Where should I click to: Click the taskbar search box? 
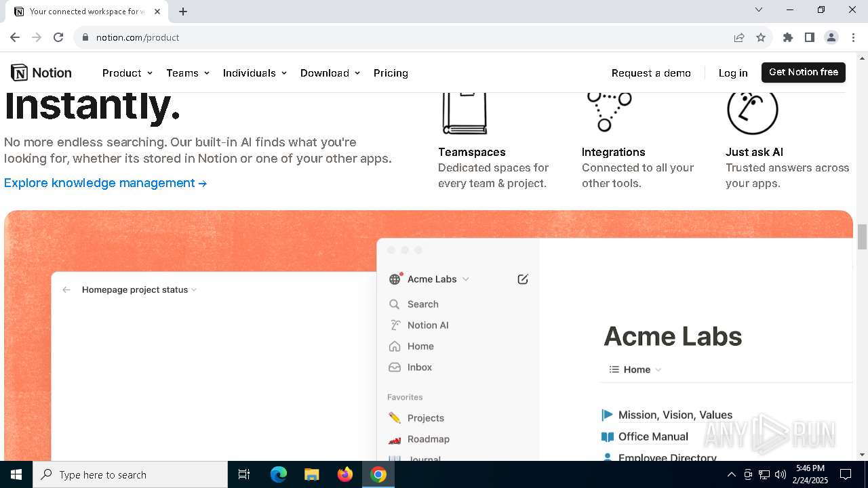click(130, 474)
